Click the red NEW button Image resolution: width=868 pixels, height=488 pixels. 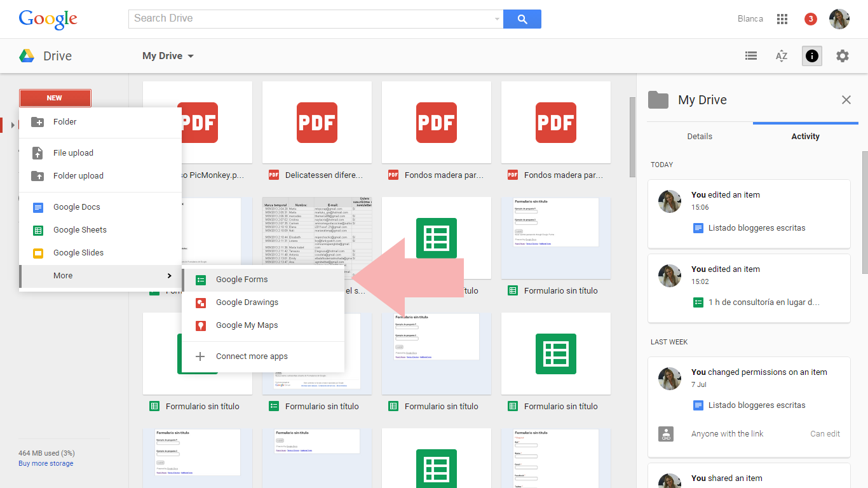(55, 98)
